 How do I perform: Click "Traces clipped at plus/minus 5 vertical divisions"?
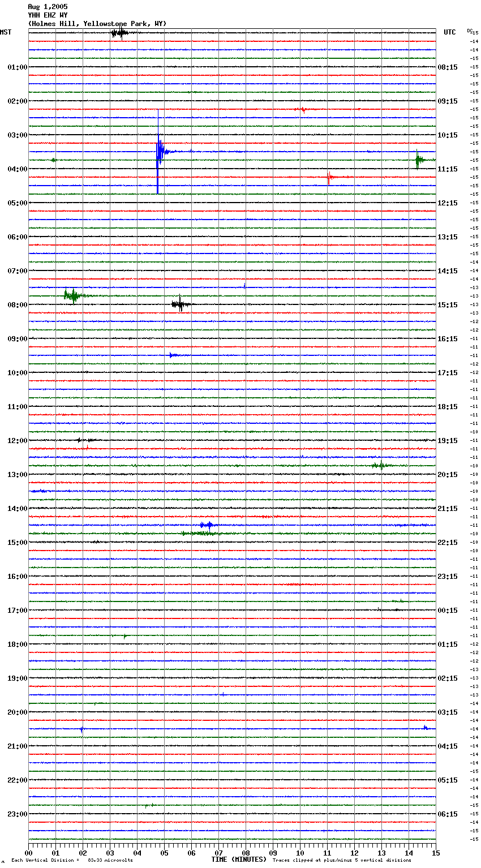coord(342,860)
